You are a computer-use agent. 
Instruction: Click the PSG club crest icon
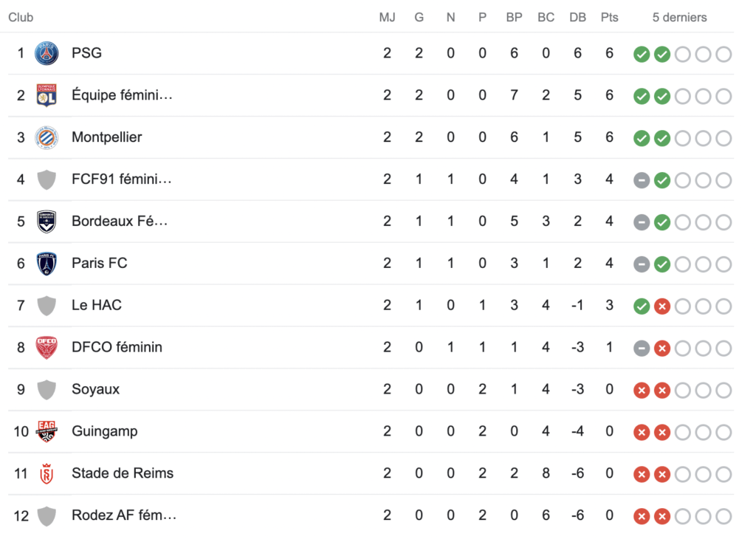[47, 54]
